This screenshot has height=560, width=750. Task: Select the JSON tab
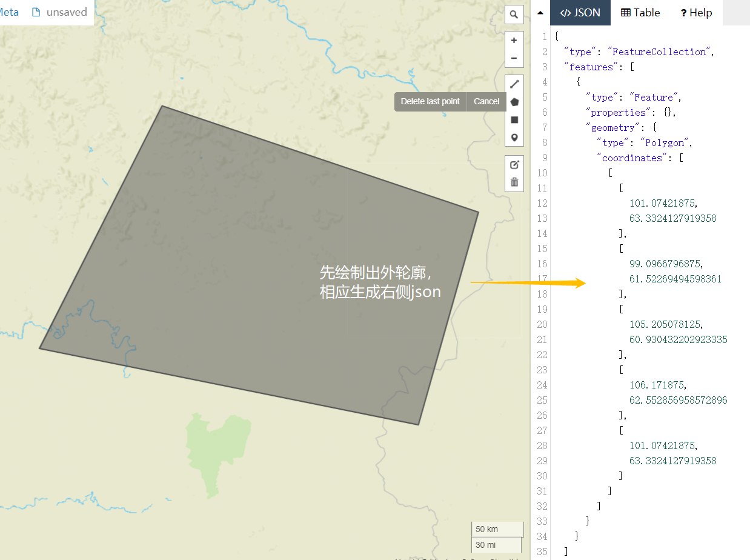(x=580, y=12)
